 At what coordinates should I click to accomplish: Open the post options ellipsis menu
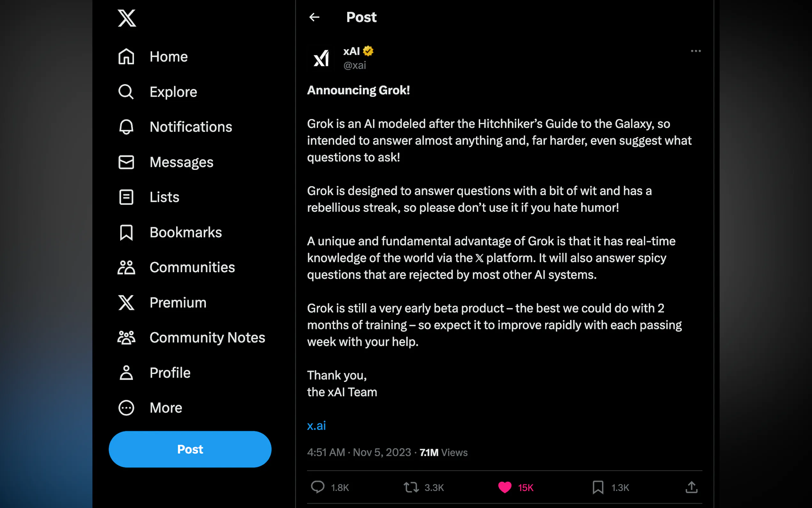pyautogui.click(x=696, y=51)
